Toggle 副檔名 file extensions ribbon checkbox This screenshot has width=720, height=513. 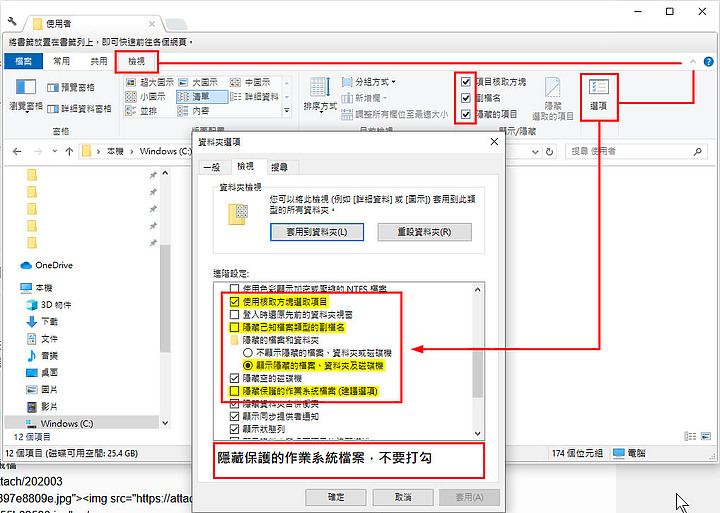pyautogui.click(x=466, y=98)
